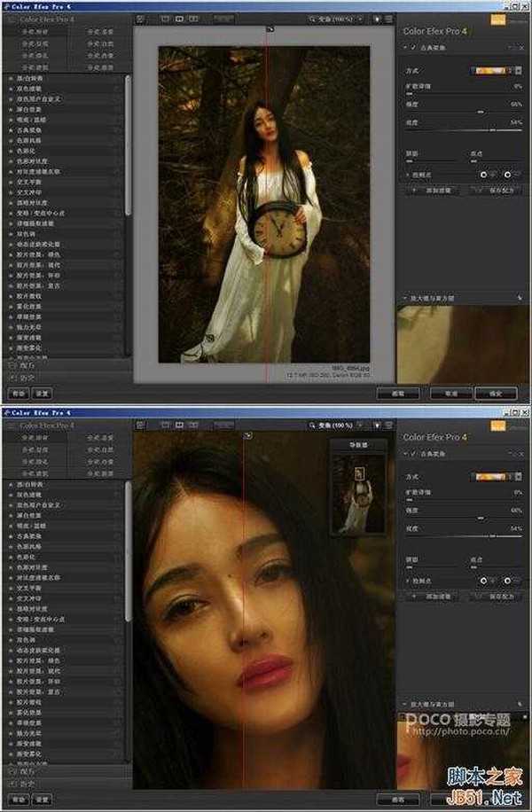Image resolution: width=532 pixels, height=812 pixels.
Task: Enable filter checkbox in bottom window right panel
Action: coord(413,453)
